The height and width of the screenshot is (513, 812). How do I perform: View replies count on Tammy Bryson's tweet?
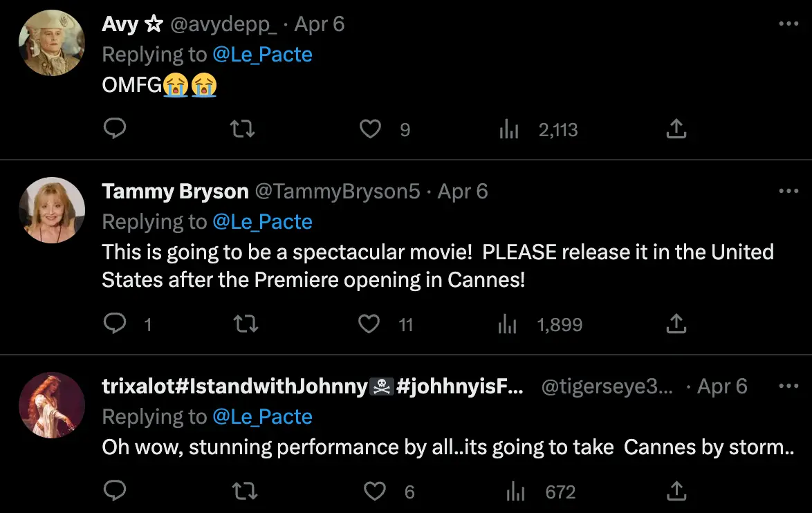[x=116, y=324]
